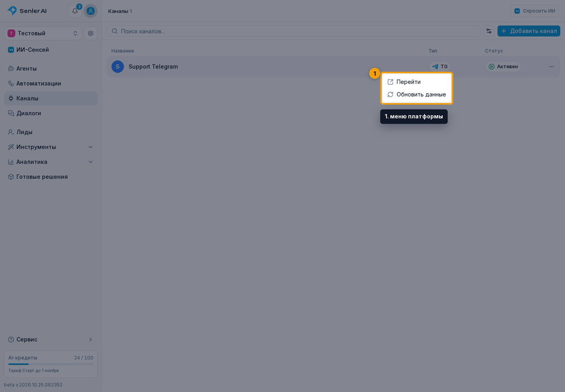Click the Название column header
565x392 pixels.
[x=123, y=51]
